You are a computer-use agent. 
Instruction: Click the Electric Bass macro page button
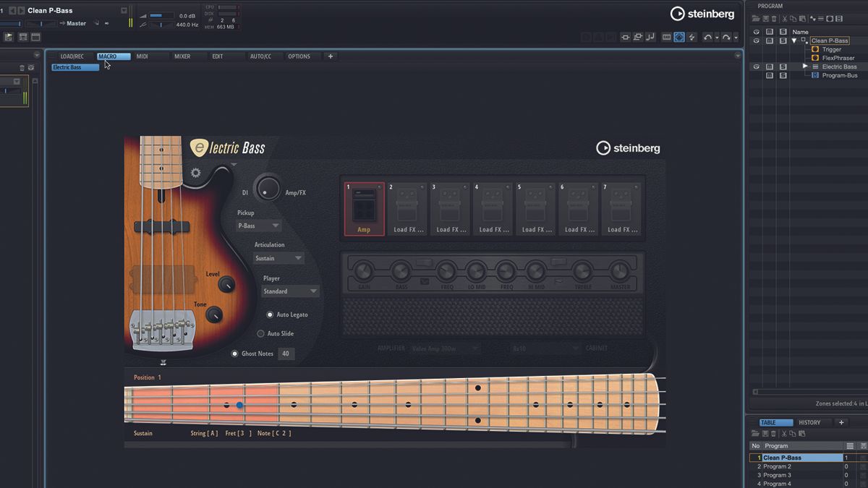coord(75,67)
